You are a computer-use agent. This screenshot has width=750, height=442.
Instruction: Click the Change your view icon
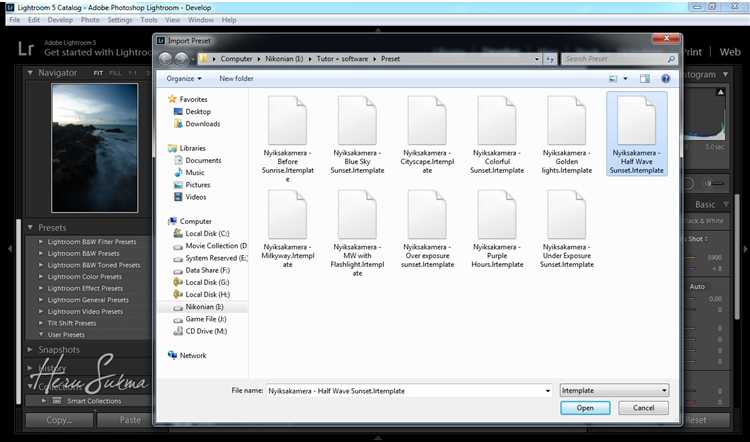pos(613,78)
